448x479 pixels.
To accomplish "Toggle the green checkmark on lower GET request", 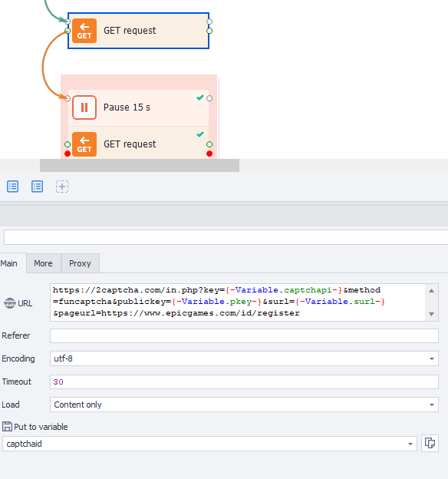I will (x=200, y=134).
